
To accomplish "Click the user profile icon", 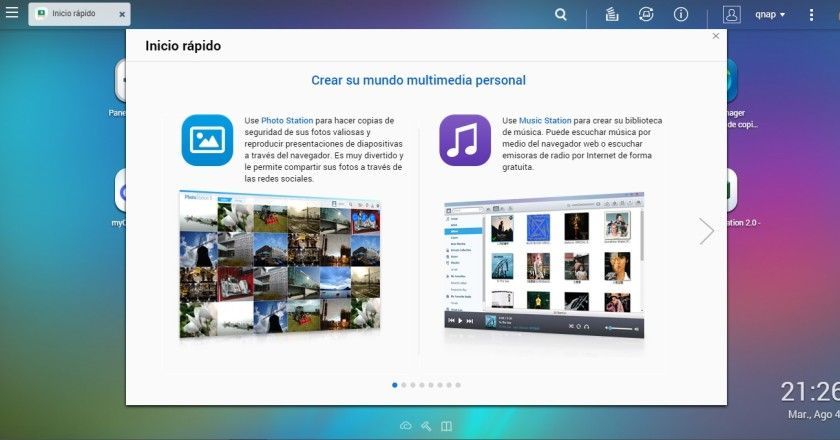I will (732, 15).
